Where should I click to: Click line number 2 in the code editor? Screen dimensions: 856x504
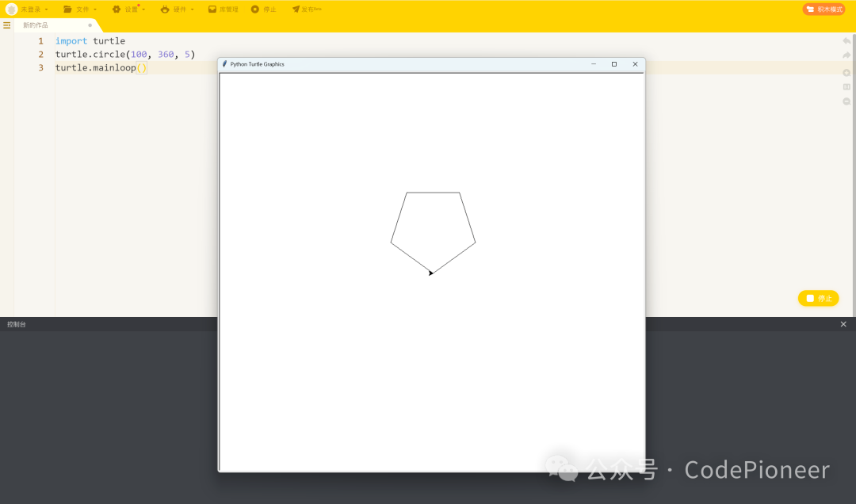click(x=40, y=54)
